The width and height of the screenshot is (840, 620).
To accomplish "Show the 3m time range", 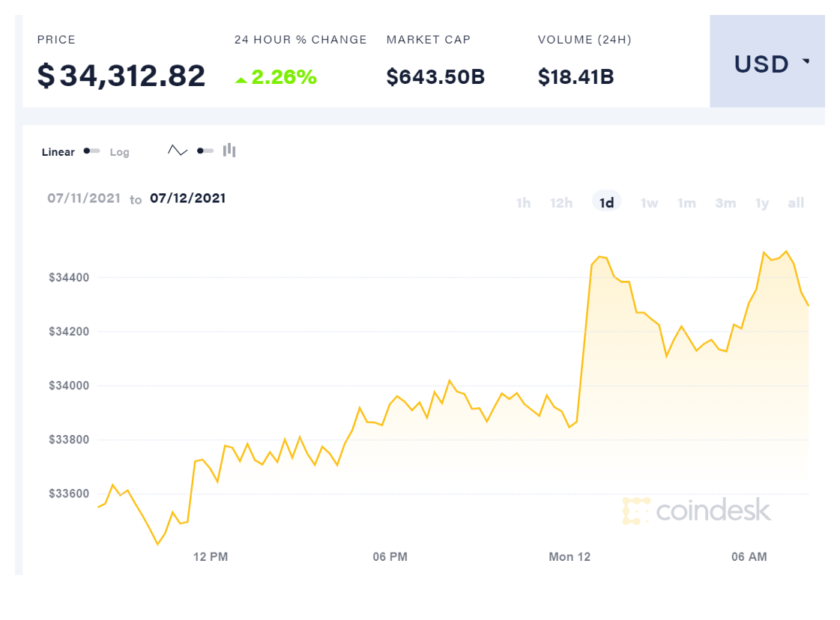I will click(x=725, y=203).
